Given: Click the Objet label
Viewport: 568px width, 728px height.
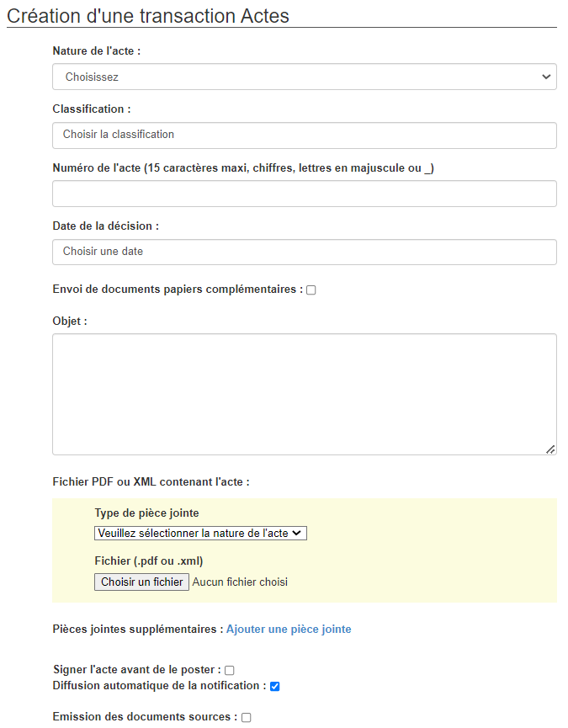Looking at the screenshot, I should point(70,321).
